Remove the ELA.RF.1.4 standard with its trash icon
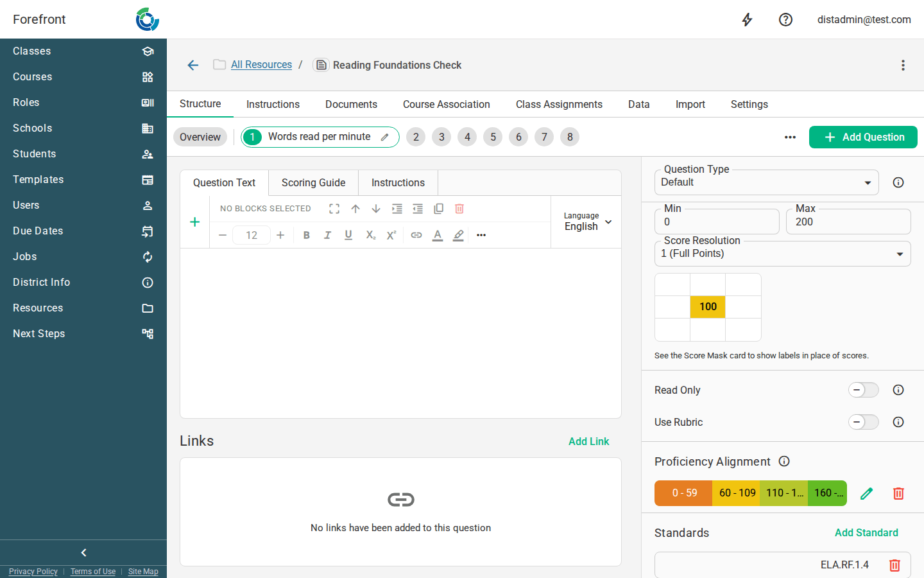Image resolution: width=924 pixels, height=578 pixels. pyautogui.click(x=894, y=565)
